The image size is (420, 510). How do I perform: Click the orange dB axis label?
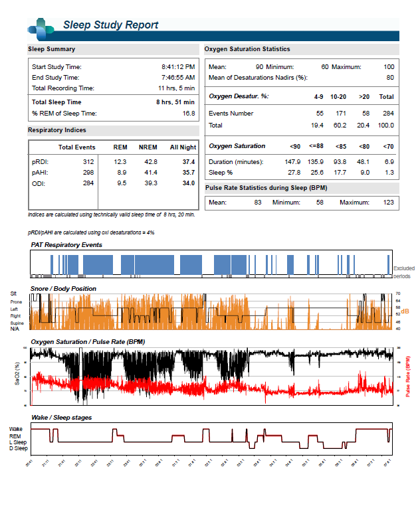(x=405, y=311)
